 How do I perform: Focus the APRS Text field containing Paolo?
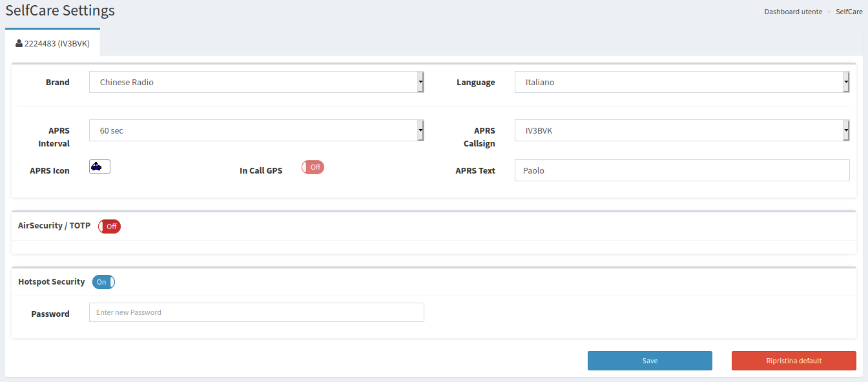682,170
